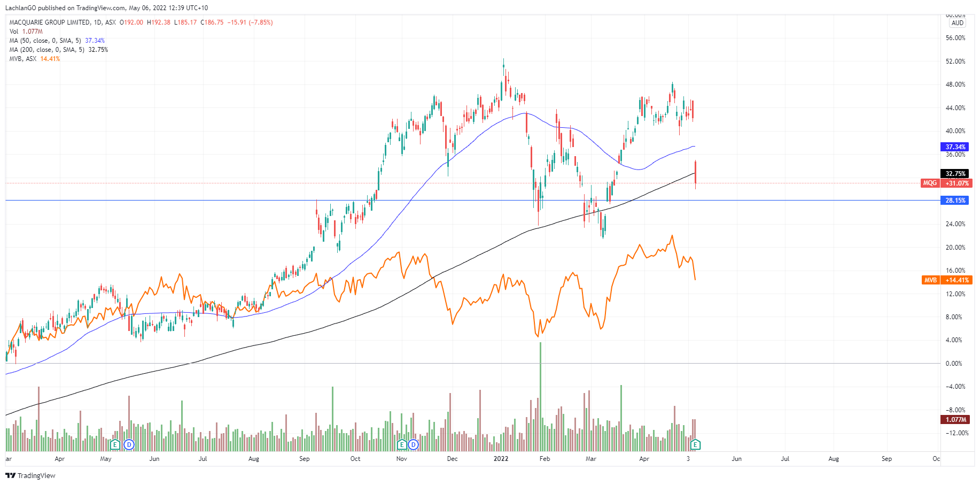Click the dividend D marker near November
The image size is (980, 485).
(413, 444)
